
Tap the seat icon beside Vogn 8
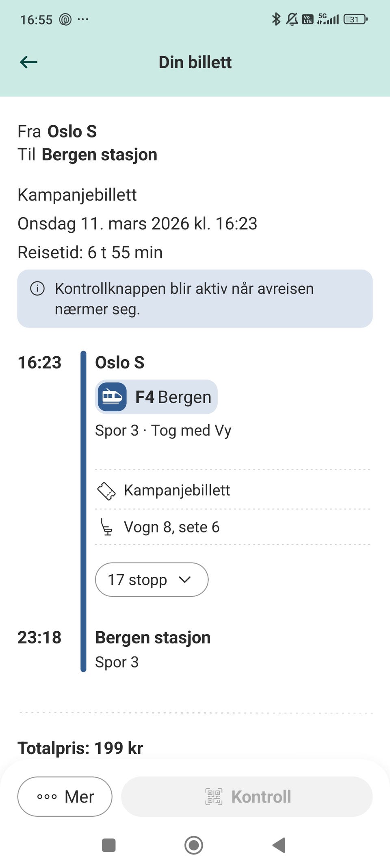[x=106, y=528]
